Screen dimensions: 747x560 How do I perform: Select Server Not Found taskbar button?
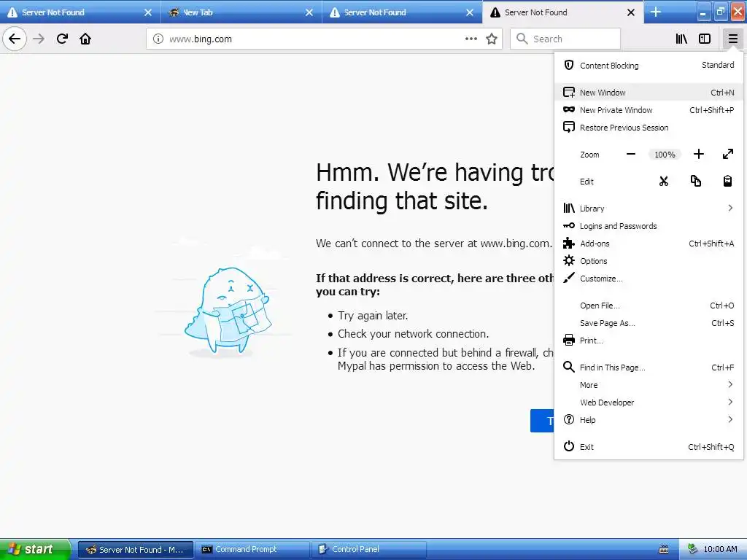[136, 549]
